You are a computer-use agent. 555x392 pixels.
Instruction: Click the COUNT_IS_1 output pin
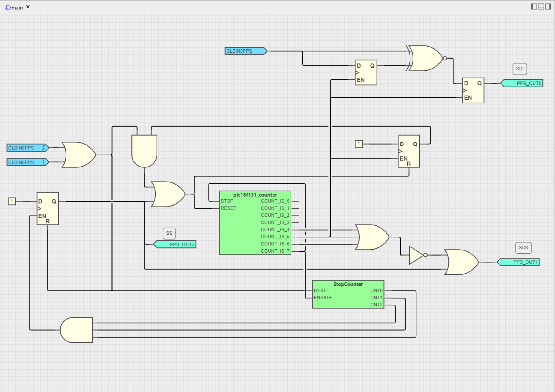pyautogui.click(x=275, y=208)
